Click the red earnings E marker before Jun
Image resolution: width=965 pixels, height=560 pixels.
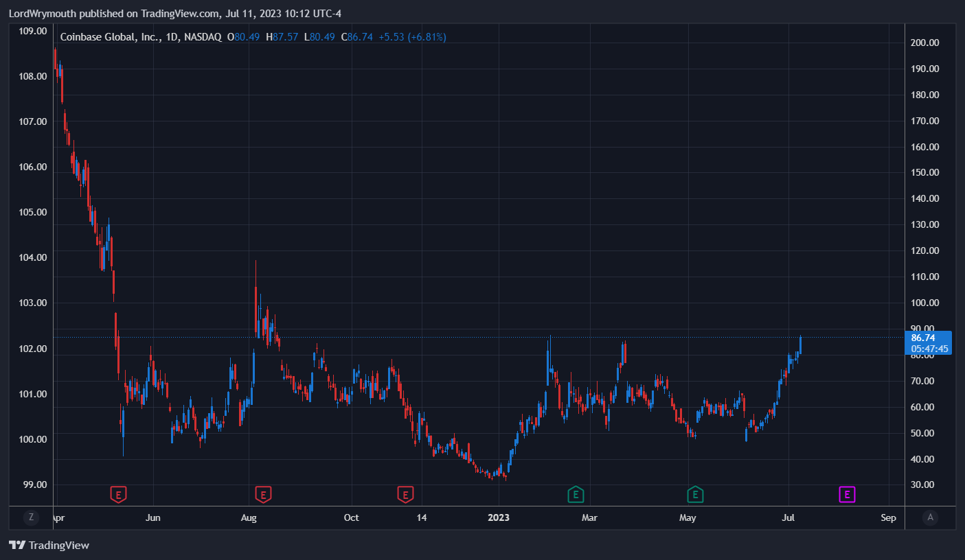pyautogui.click(x=119, y=493)
